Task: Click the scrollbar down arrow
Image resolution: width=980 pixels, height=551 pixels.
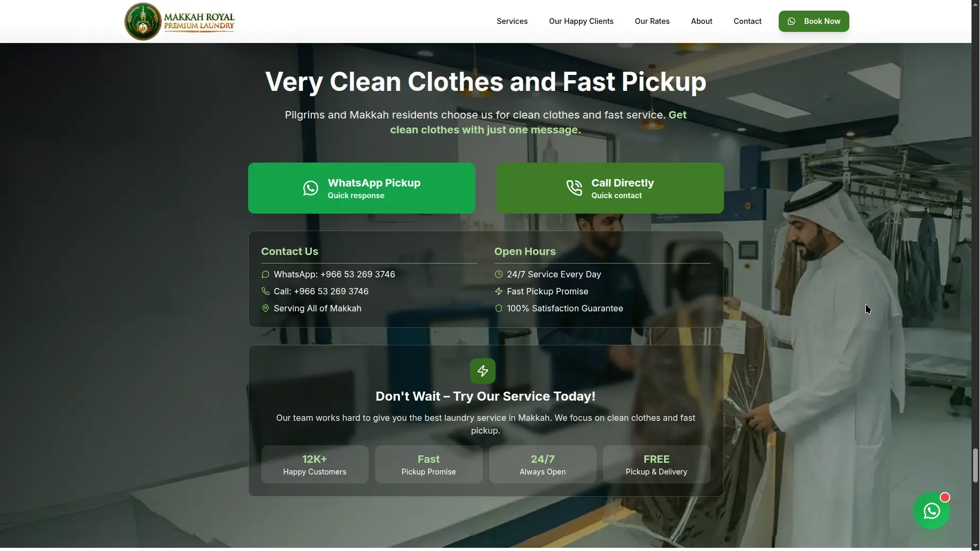Action: [975, 546]
